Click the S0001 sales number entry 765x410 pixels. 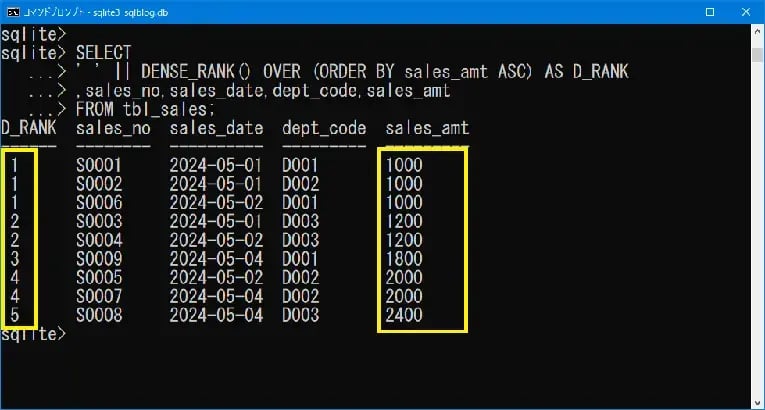point(99,165)
